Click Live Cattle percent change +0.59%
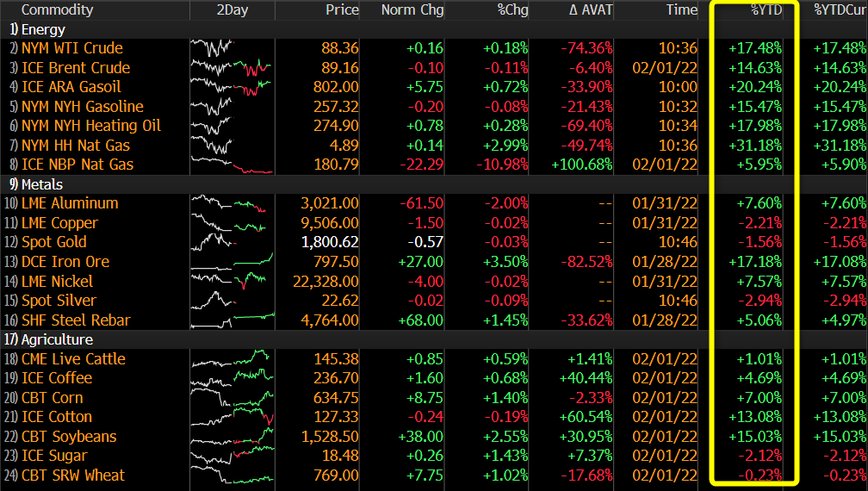Screen dimensions: 868x491 coord(506,358)
